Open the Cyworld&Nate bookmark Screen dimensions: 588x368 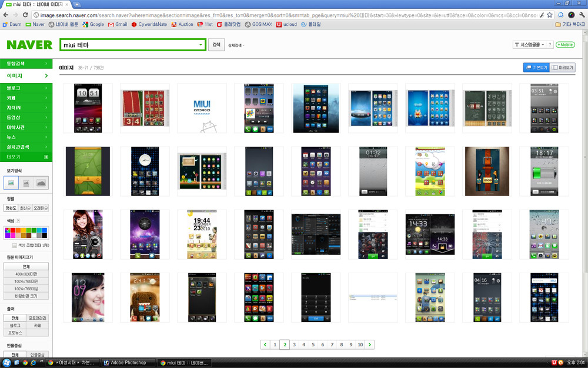pos(149,24)
